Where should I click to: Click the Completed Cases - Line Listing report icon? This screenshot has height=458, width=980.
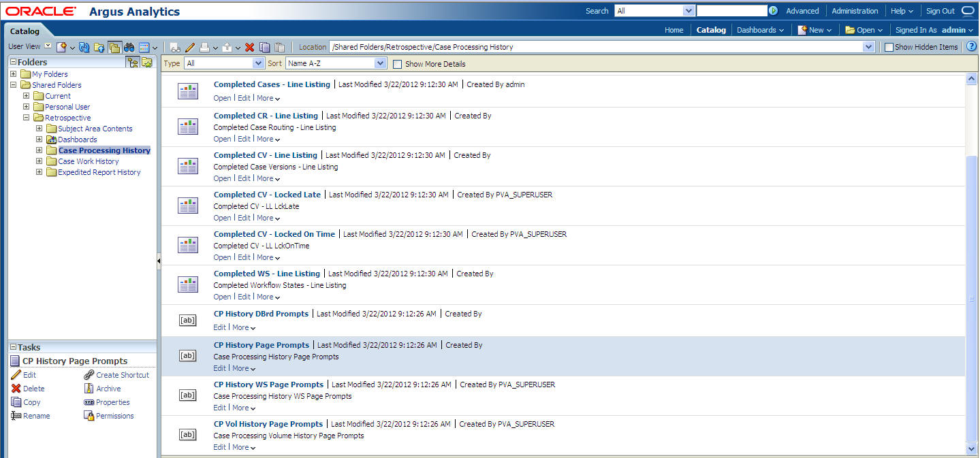(x=187, y=91)
